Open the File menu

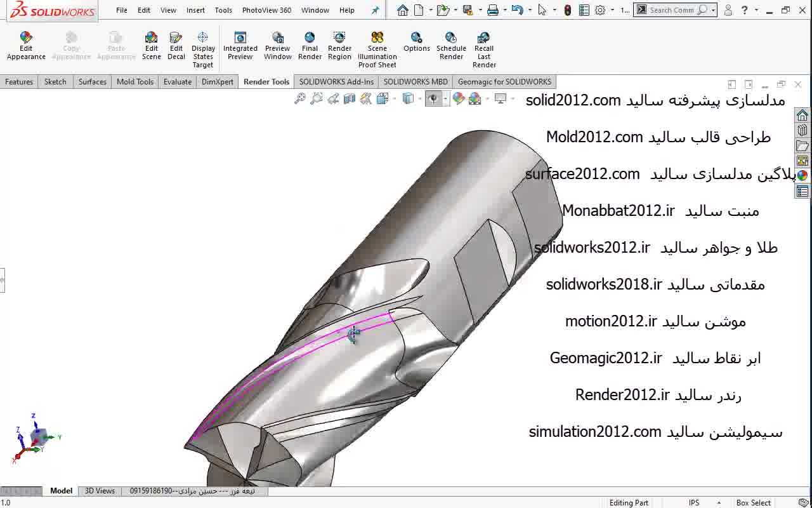click(x=122, y=10)
